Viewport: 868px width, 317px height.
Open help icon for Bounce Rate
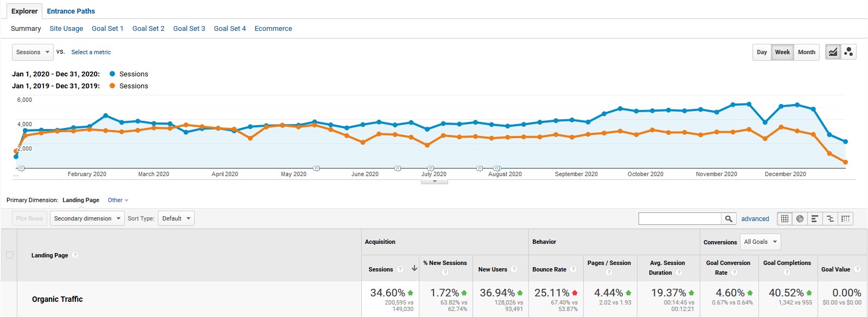573,269
